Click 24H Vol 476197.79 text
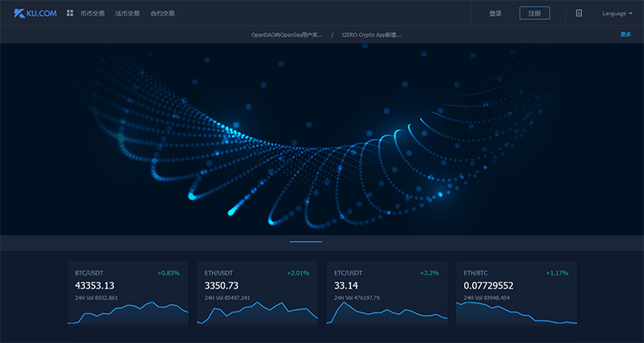This screenshot has height=343, width=644. point(357,298)
